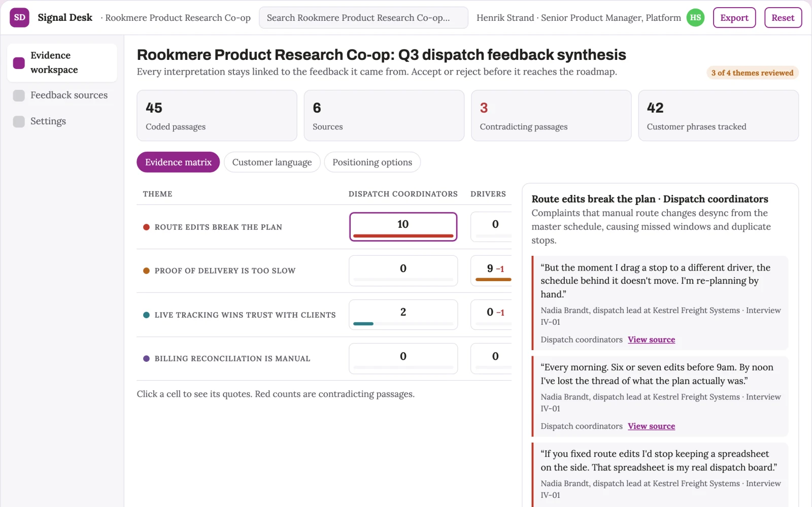Click the teal dot beside Live tracking theme

(146, 315)
